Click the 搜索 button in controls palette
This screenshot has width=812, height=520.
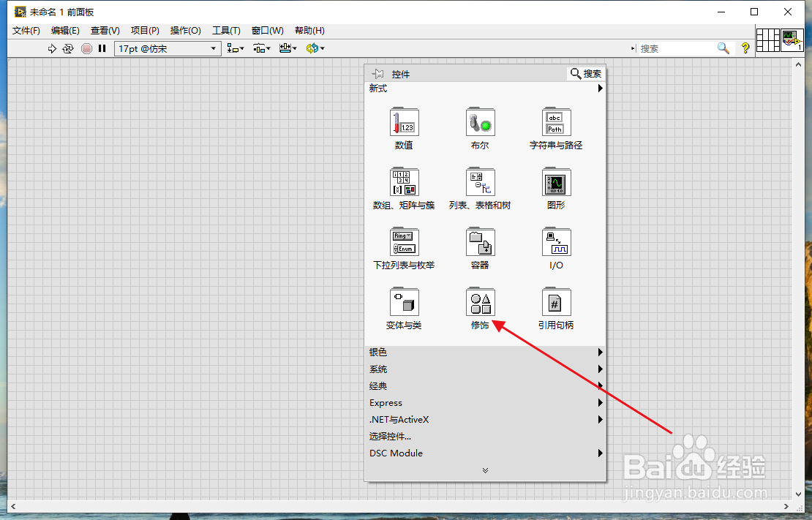click(586, 74)
